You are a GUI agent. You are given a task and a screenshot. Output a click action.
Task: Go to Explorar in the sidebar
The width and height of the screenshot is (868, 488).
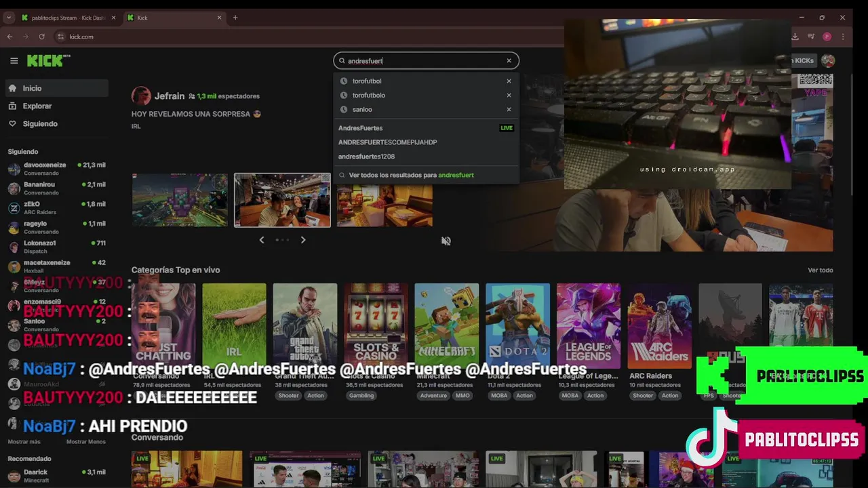point(57,106)
